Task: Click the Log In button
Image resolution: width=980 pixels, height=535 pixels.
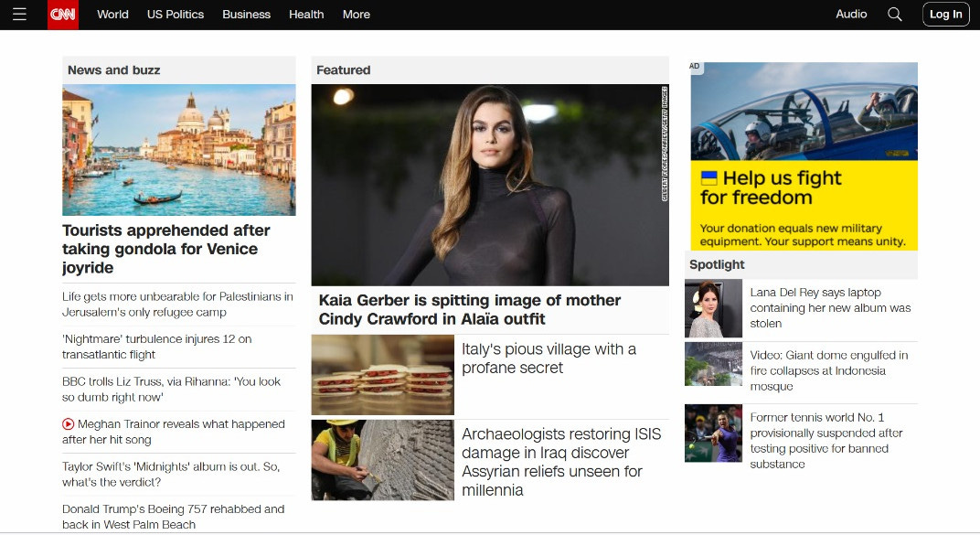Action: (x=945, y=15)
